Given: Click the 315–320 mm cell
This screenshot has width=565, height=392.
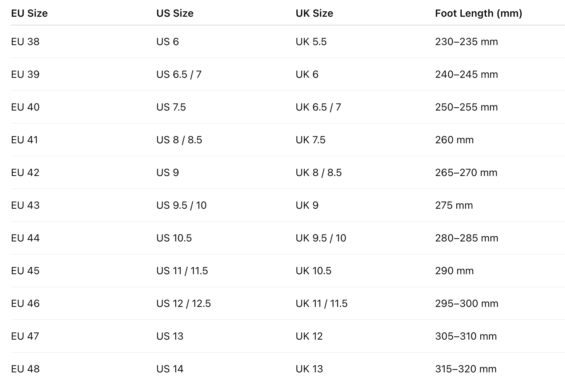Looking at the screenshot, I should click(x=466, y=369).
